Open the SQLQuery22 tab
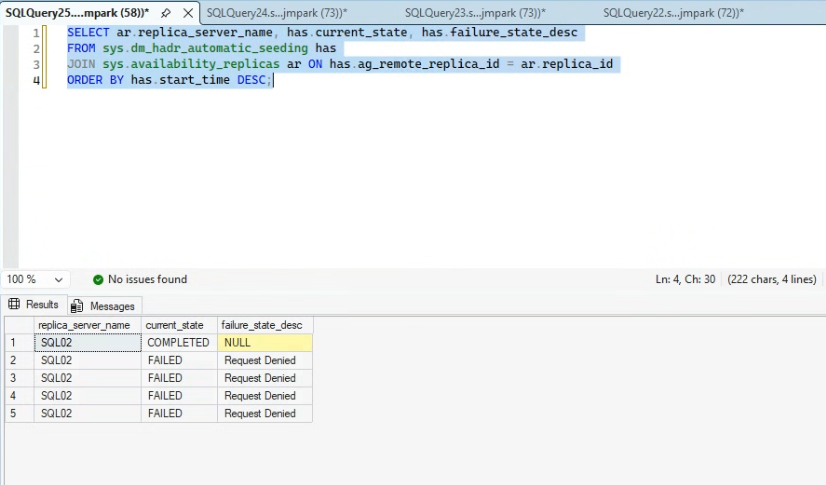 (673, 13)
